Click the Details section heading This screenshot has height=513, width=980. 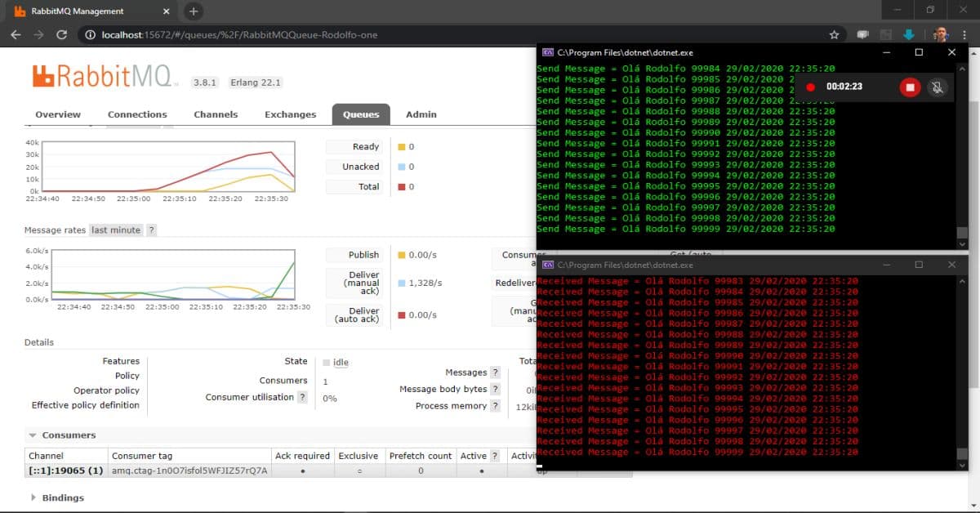click(39, 342)
